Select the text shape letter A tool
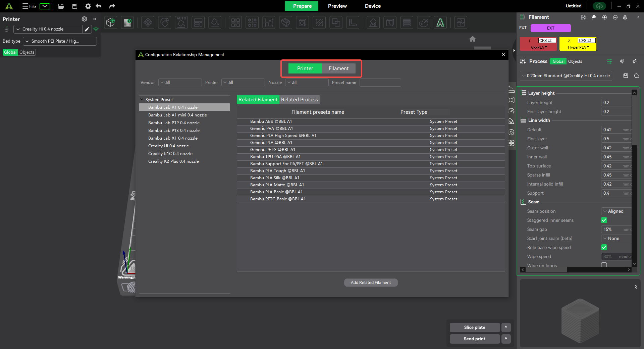 [440, 22]
